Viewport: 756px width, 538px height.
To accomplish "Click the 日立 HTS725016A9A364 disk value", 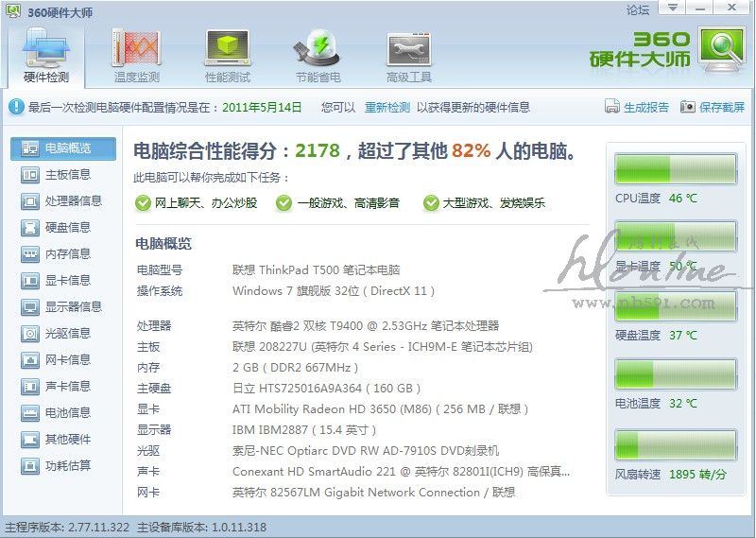I will tap(326, 389).
